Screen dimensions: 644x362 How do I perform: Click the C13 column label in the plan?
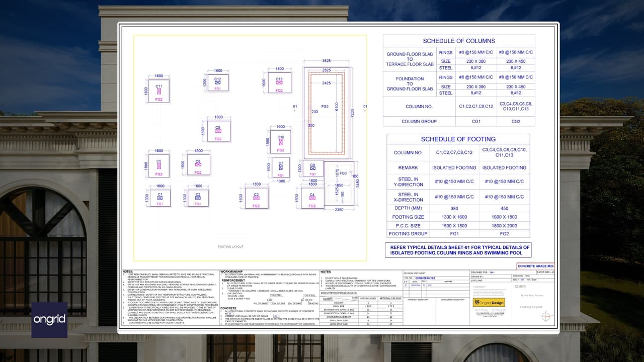[x=279, y=79]
